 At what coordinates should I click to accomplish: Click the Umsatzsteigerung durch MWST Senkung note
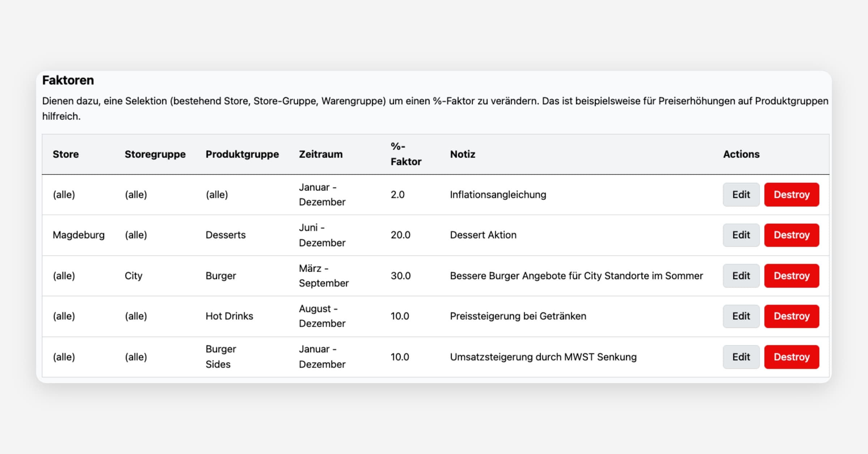543,357
